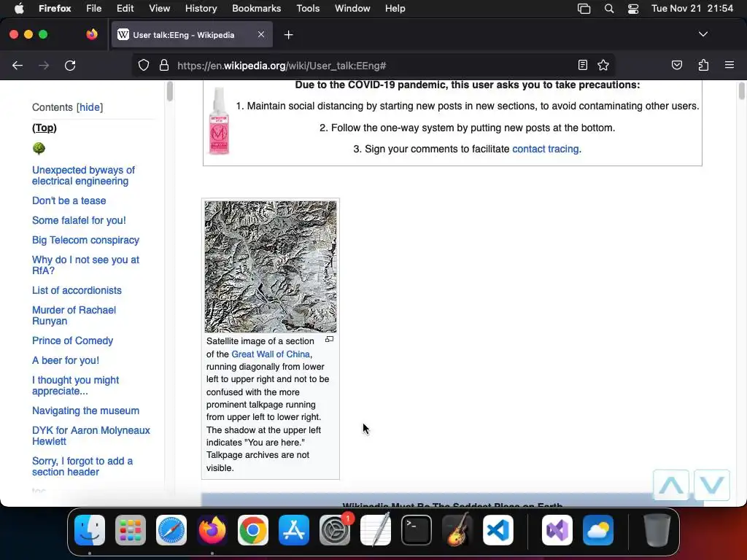Screen dimensions: 747x560
Task: Launch Google Chrome from the Dock
Action: (x=253, y=530)
